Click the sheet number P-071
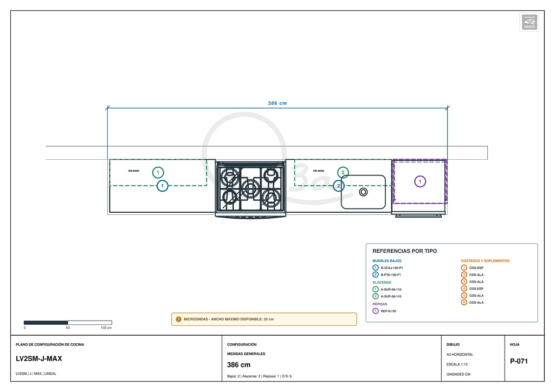555x392 pixels. pyautogui.click(x=519, y=361)
